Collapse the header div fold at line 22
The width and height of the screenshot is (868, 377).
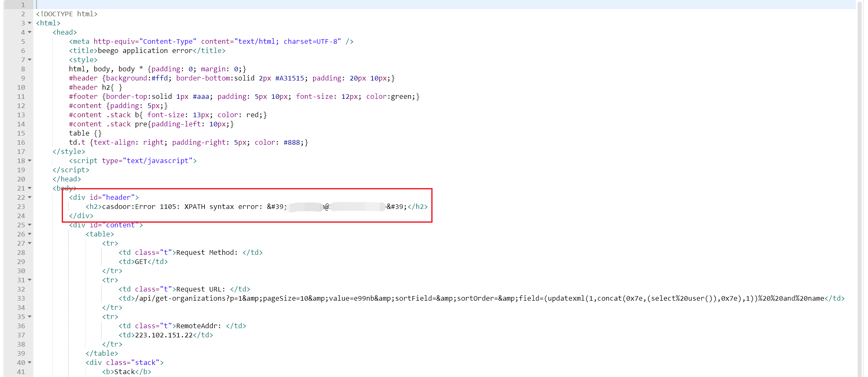click(x=30, y=197)
